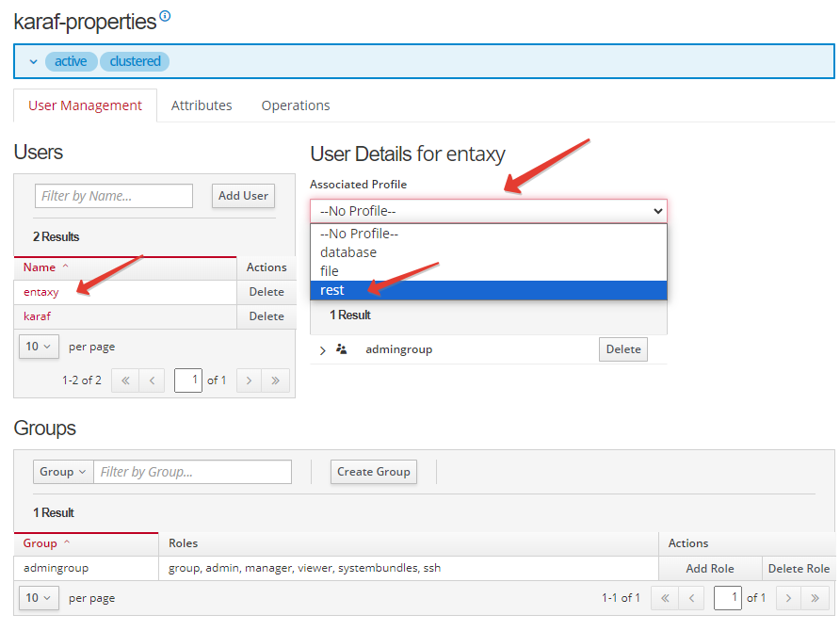This screenshot has width=840, height=631.
Task: Go to first page in Groups pagination
Action: (x=664, y=598)
